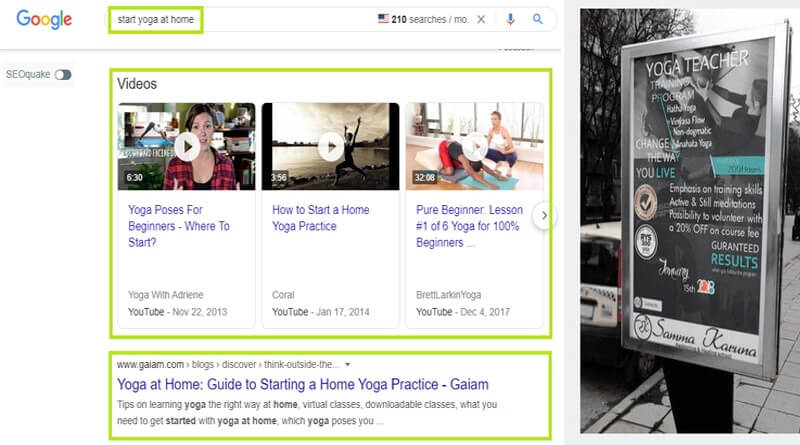Play the Yoga With Adriene video
The image size is (800, 445).
pos(187,146)
